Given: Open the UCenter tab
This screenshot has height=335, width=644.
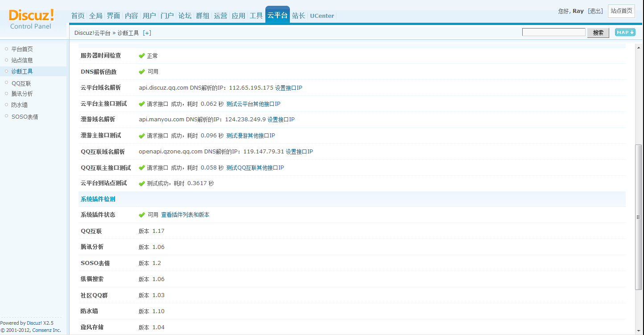Looking at the screenshot, I should tap(322, 16).
